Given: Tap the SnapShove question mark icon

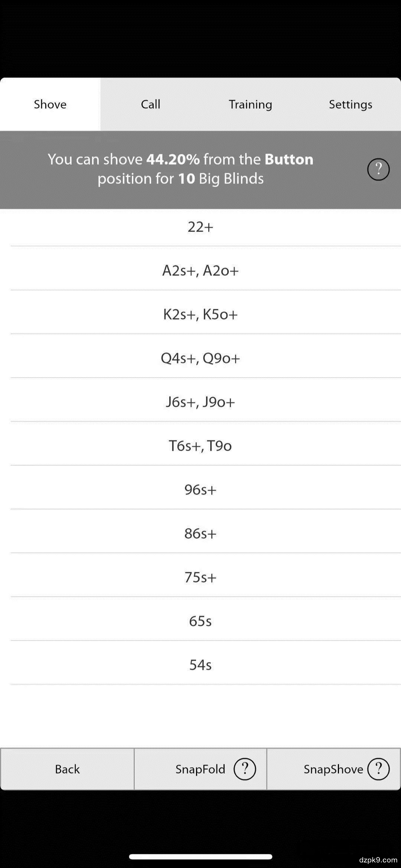Looking at the screenshot, I should [x=378, y=769].
